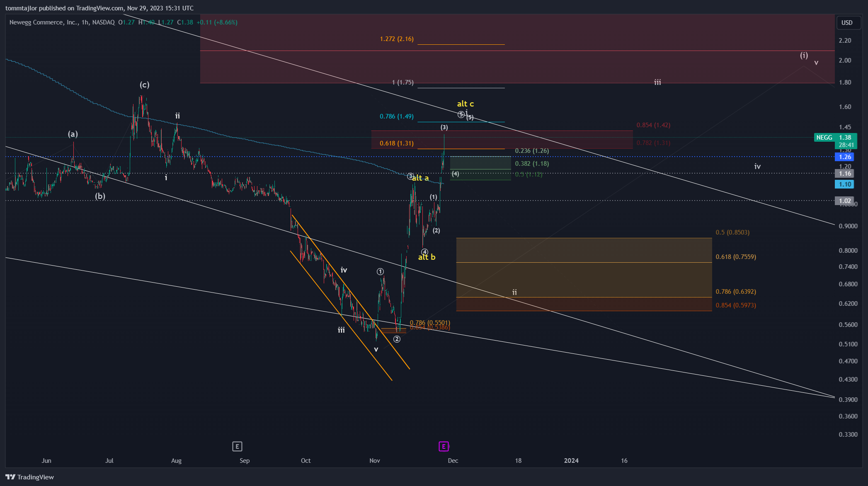Image resolution: width=868 pixels, height=486 pixels.
Task: Click the yellow alt a wave label
Action: click(421, 178)
